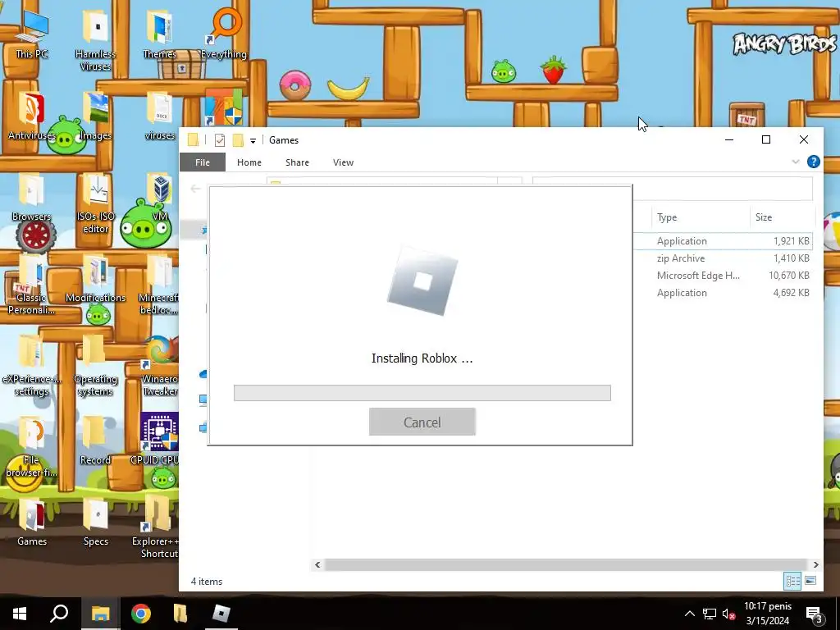Open the Themes folder on desktop
840x630 pixels.
160,35
